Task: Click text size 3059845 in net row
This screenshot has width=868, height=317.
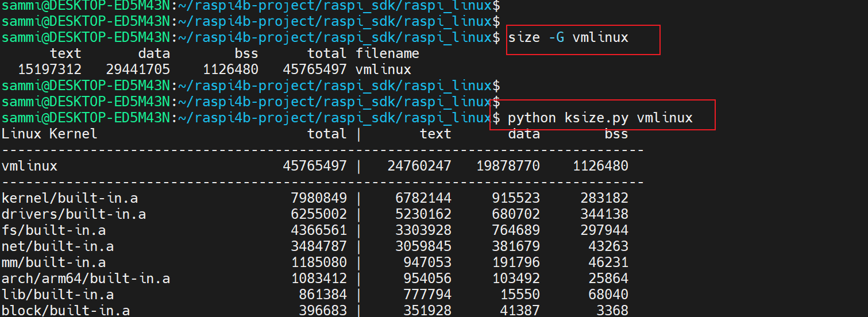Action: [x=423, y=247]
